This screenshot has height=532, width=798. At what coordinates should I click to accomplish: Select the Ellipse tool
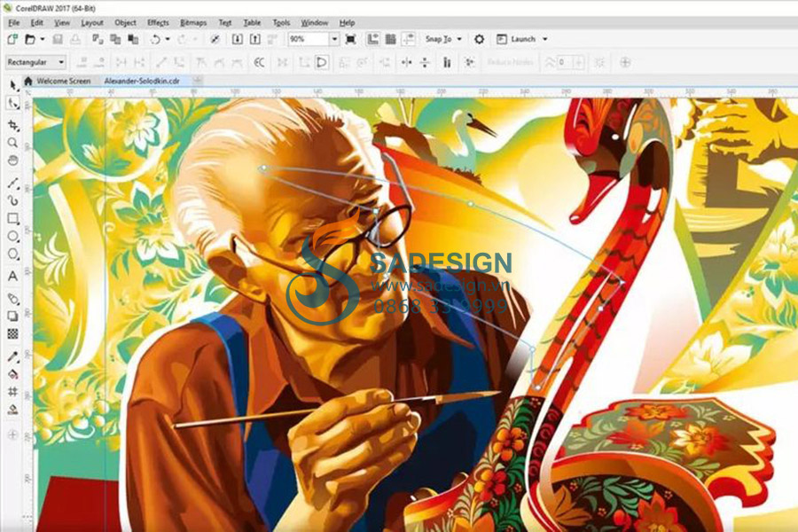(x=13, y=236)
